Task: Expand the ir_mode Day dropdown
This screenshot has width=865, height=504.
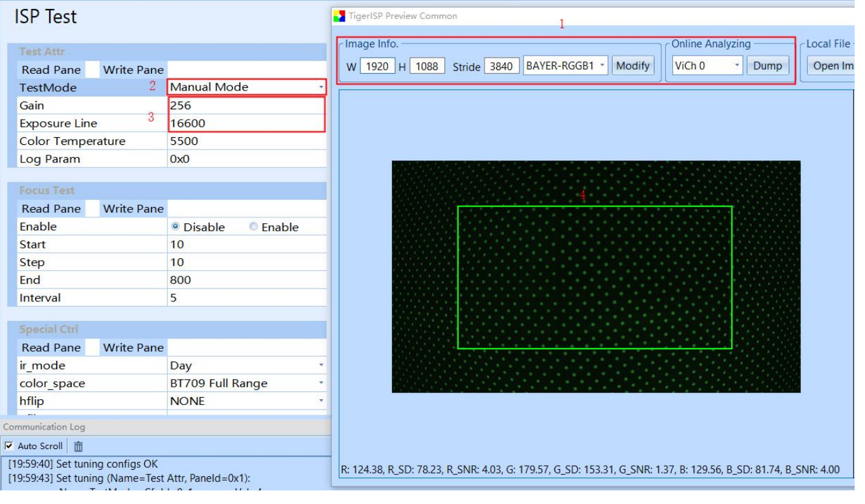Action: tap(321, 366)
